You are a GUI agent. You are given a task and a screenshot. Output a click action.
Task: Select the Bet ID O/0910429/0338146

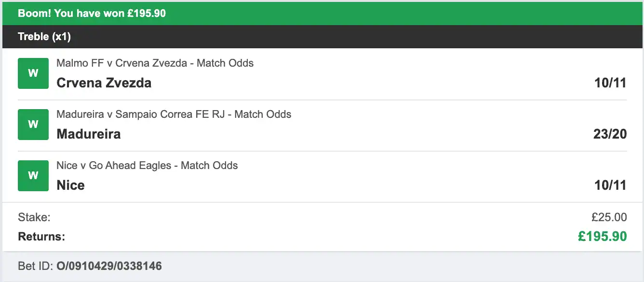[109, 266]
